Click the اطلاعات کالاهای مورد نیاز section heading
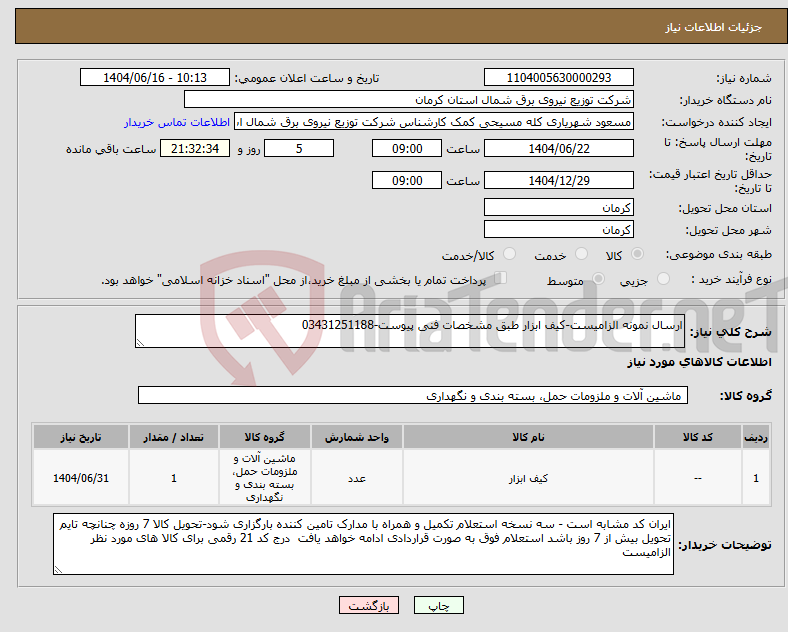Viewport: 788px width, 632px height. click(x=699, y=362)
